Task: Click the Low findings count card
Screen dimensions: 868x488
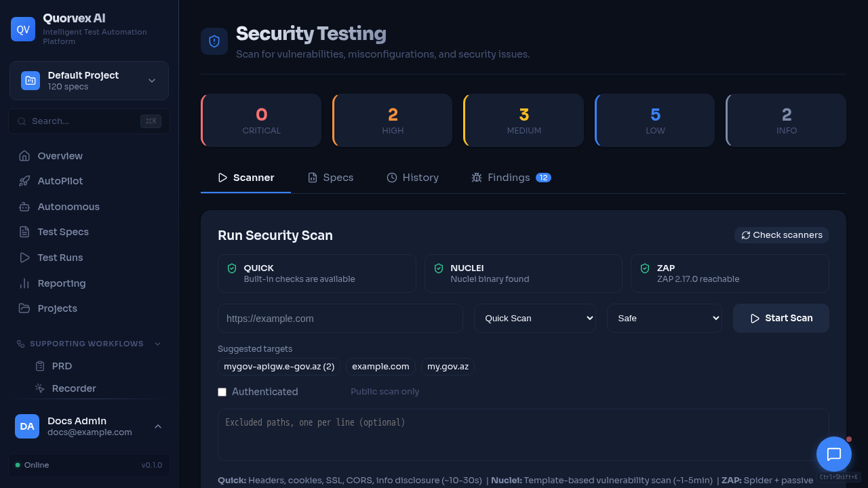Action: [x=655, y=121]
